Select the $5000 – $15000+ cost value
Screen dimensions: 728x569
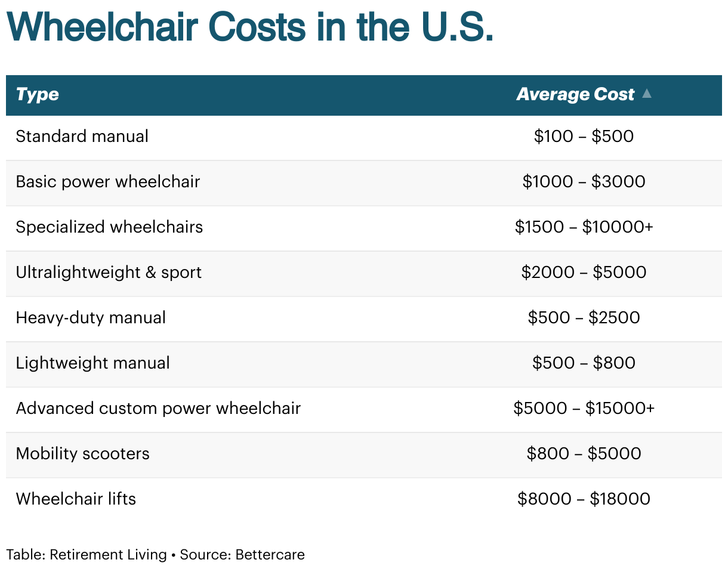584,409
